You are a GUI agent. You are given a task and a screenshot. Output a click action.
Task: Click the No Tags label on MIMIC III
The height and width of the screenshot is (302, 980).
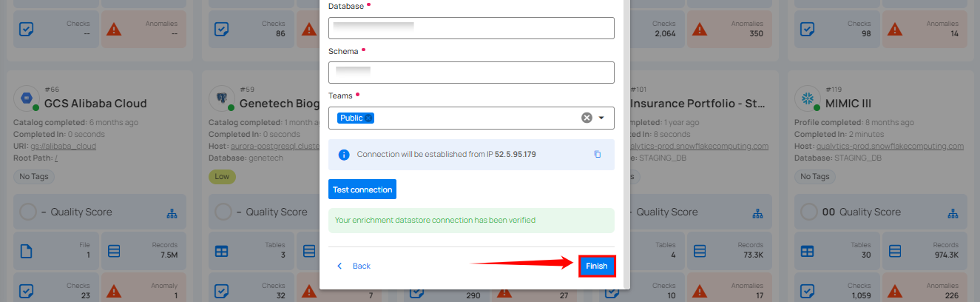click(814, 177)
